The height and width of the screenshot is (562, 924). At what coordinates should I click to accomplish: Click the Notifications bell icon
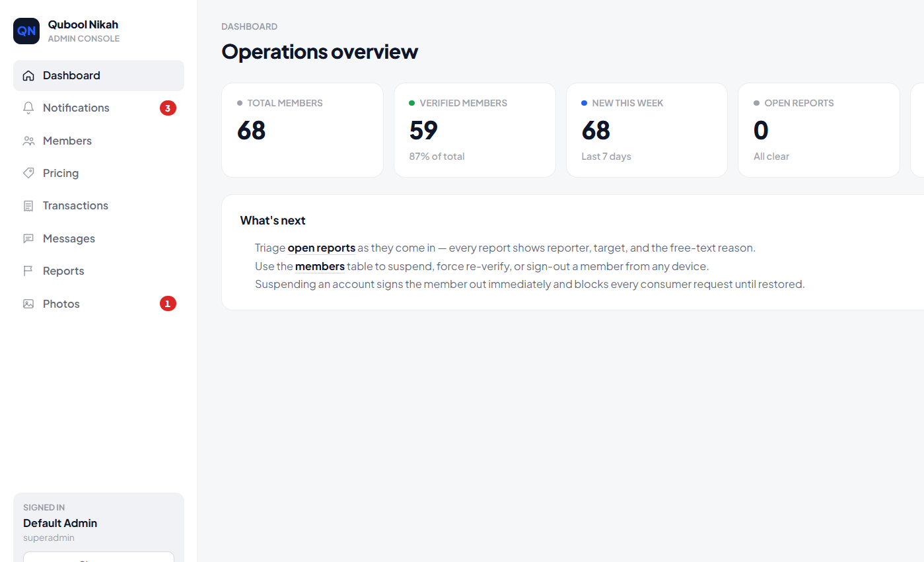tap(28, 108)
